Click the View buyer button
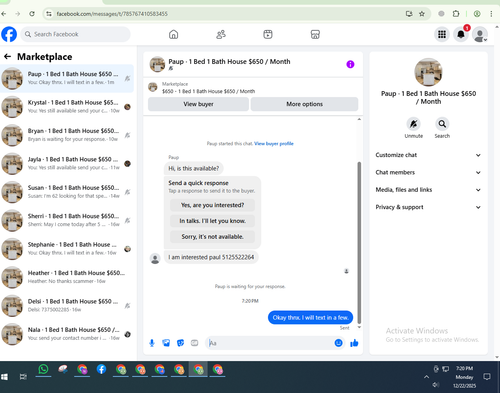Screen dimensions: 500x393 click(x=198, y=104)
